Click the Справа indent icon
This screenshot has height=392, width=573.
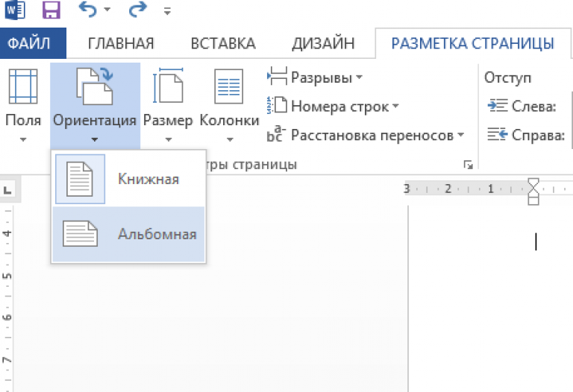point(498,135)
